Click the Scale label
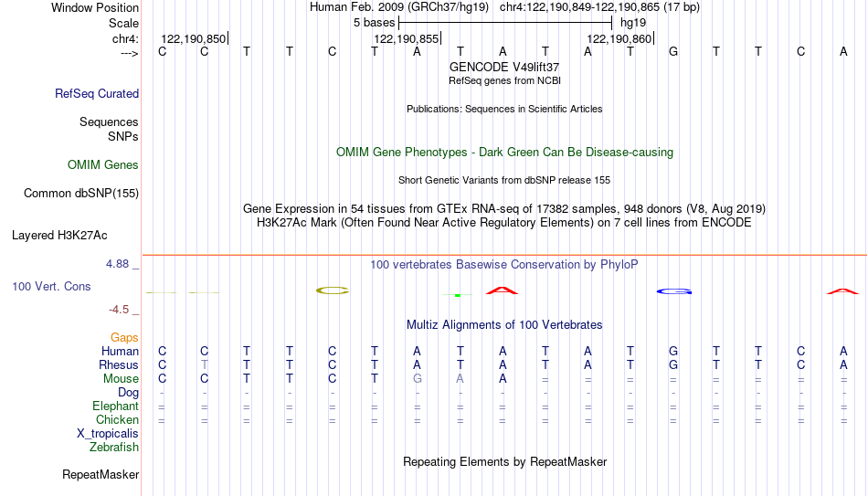Image resolution: width=868 pixels, height=496 pixels. (x=124, y=23)
